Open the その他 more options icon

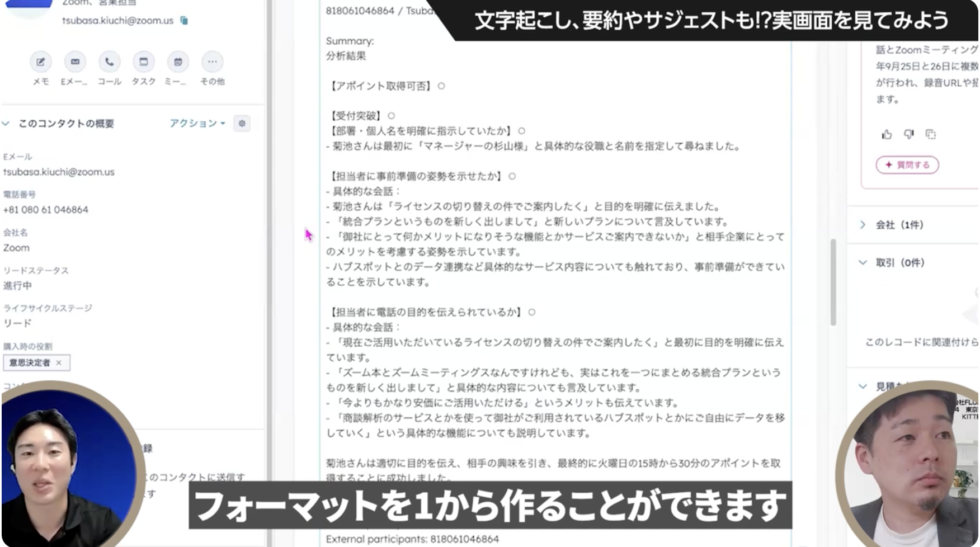[x=213, y=62]
